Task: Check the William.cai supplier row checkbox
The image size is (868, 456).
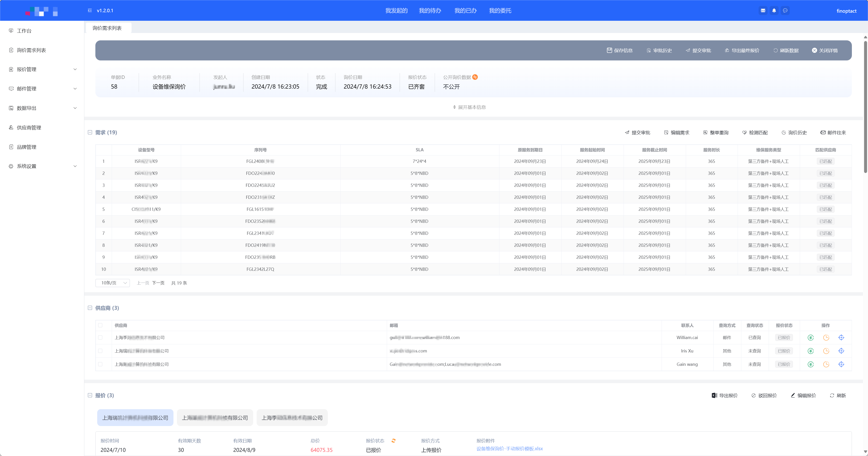Action: click(x=100, y=338)
